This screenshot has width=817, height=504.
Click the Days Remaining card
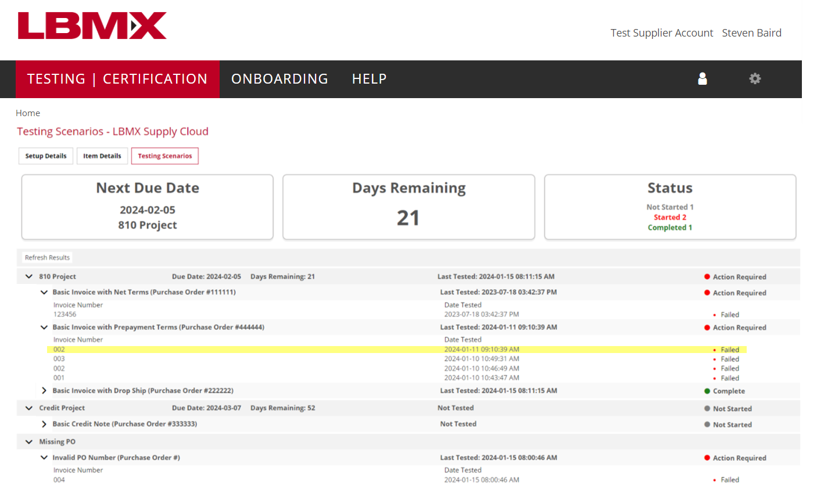408,207
